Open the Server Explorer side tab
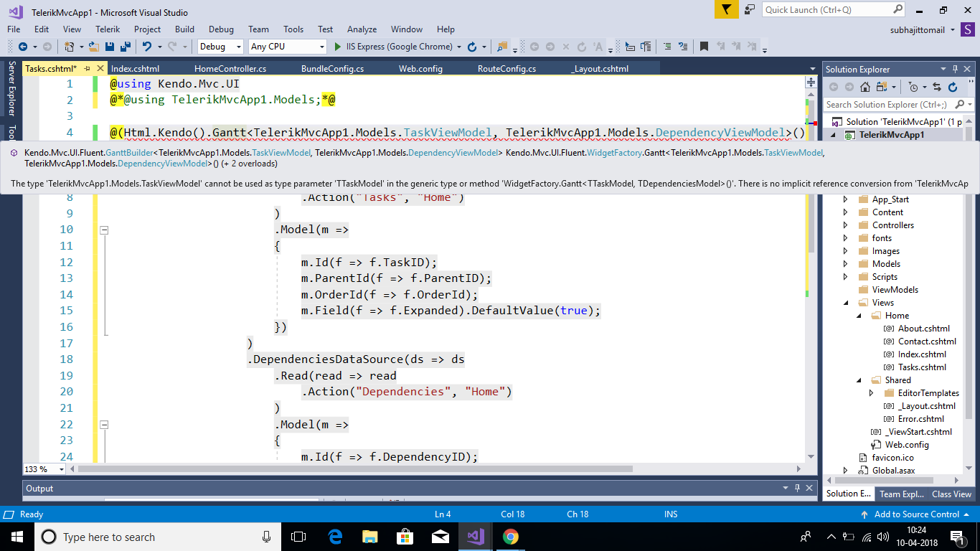 [11, 88]
